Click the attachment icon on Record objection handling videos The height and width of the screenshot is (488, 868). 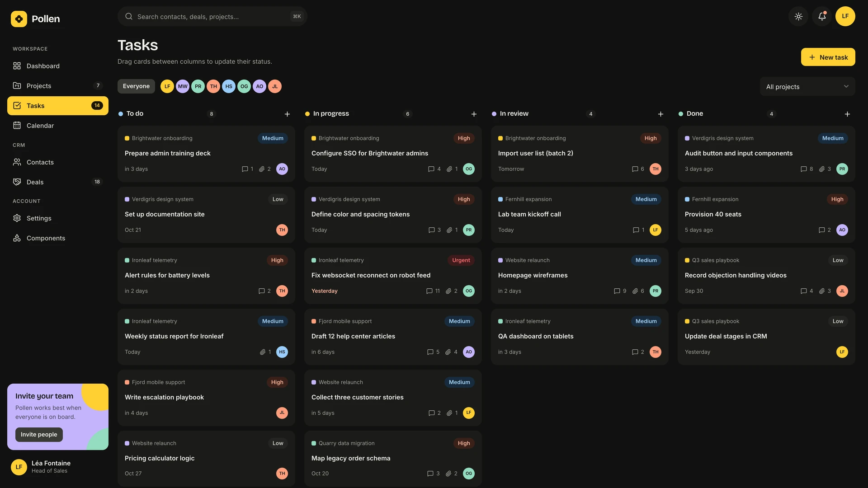[x=822, y=291]
